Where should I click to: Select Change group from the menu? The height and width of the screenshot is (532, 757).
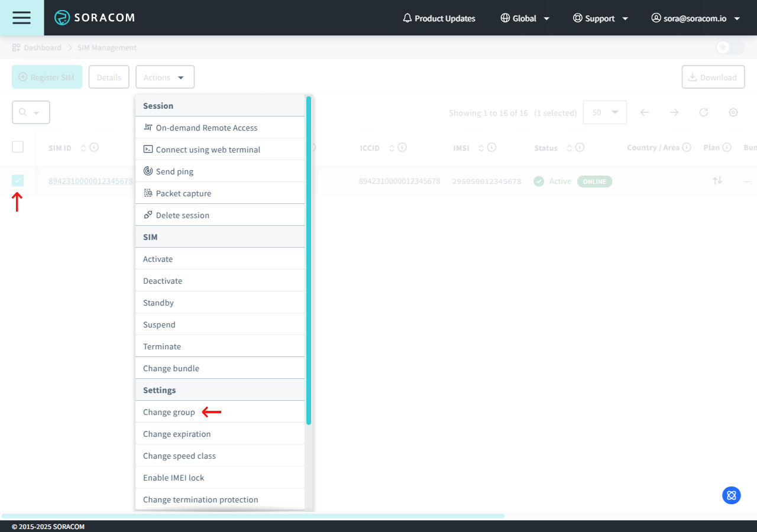pyautogui.click(x=169, y=412)
